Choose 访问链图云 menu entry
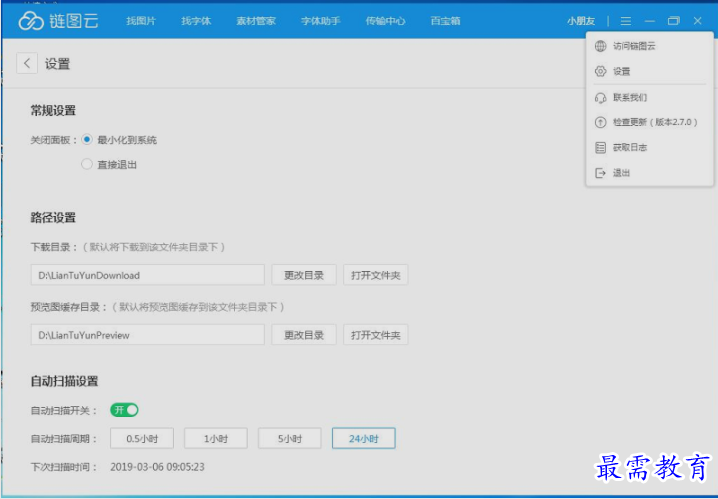Screen dimensions: 718x499 click(649, 46)
